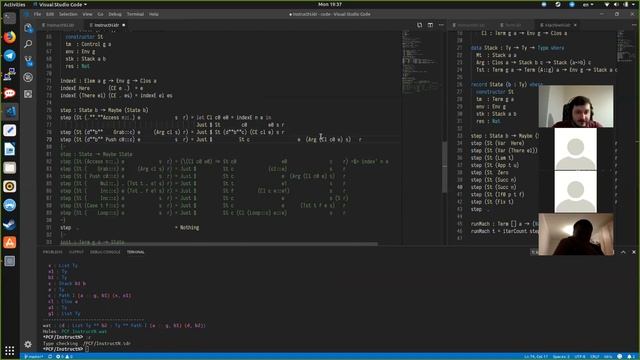This screenshot has width=640, height=360.
Task: Launch Firefox from the Ubuntu dock
Action: point(10,37)
